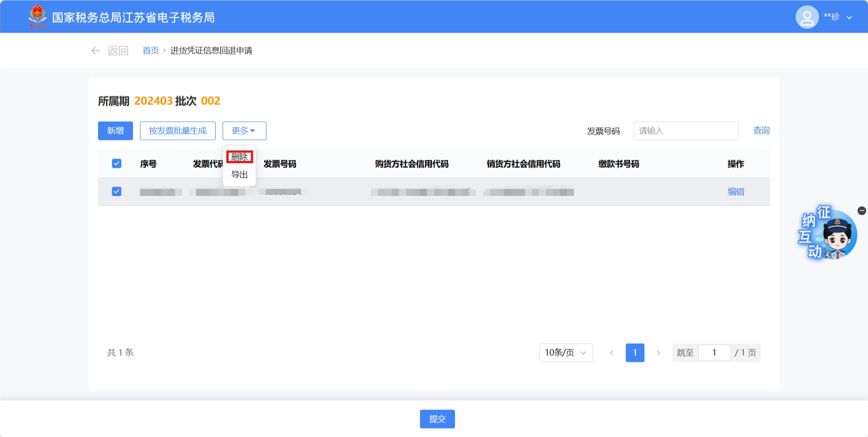Viewport: 868px width, 437px height.
Task: Uncheck the first row checkbox
Action: (117, 192)
